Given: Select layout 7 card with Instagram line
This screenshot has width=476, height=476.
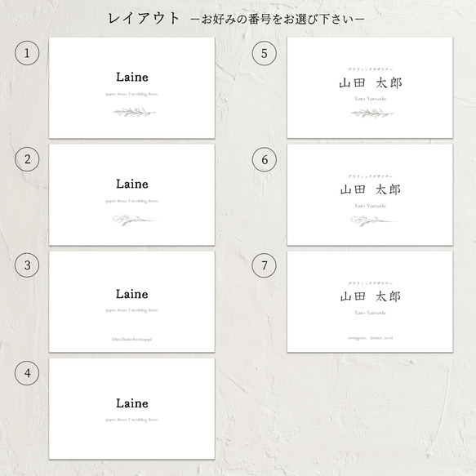Looking at the screenshot, I should point(370,301).
